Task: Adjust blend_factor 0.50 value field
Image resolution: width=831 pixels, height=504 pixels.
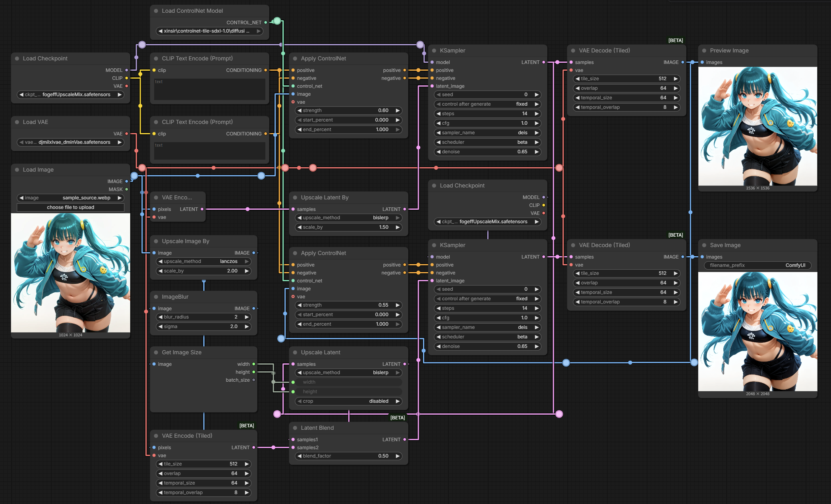Action: pos(349,456)
